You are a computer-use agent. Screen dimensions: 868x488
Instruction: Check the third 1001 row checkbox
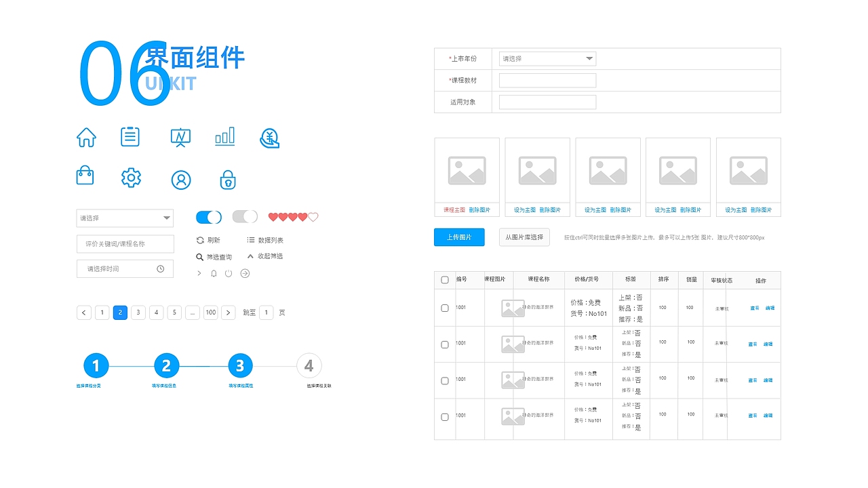pyautogui.click(x=445, y=381)
